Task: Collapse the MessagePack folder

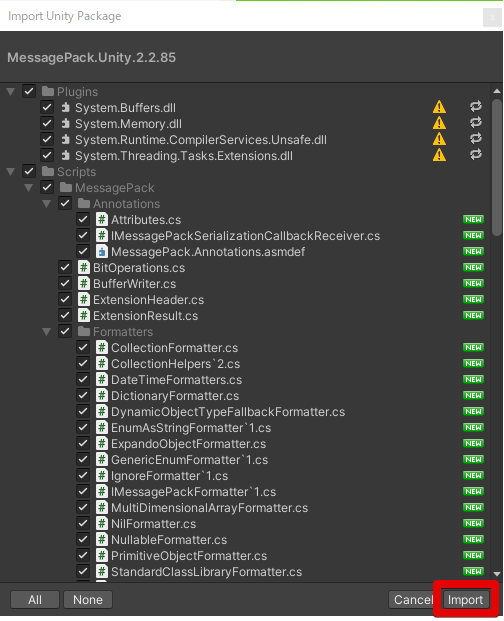Action: pos(29,188)
